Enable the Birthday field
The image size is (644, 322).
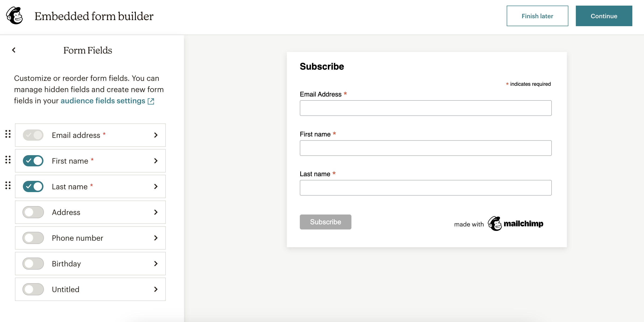point(33,263)
